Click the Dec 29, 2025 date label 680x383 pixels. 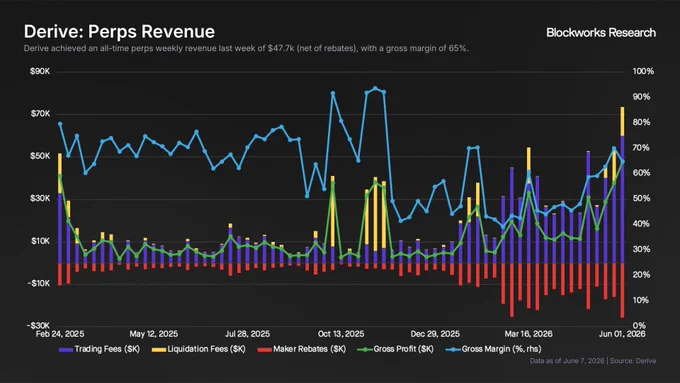[x=435, y=334]
